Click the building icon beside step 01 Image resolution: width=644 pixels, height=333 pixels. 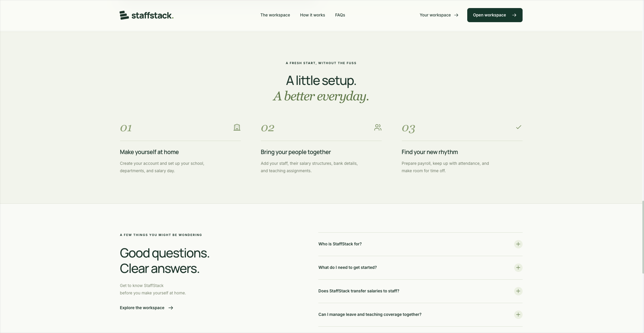click(237, 127)
